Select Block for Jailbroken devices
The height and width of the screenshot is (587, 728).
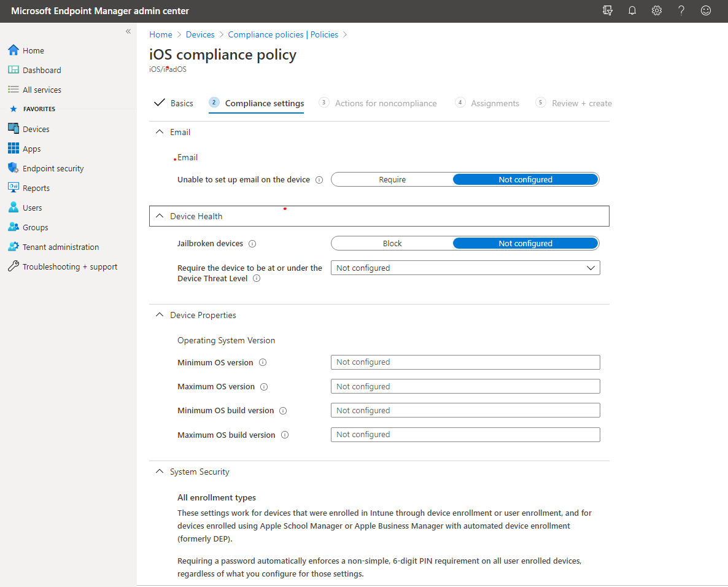(x=392, y=243)
